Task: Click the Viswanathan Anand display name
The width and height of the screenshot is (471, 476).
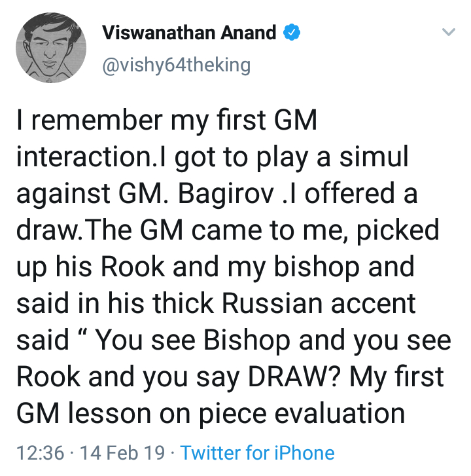Action: pyautogui.click(x=189, y=33)
